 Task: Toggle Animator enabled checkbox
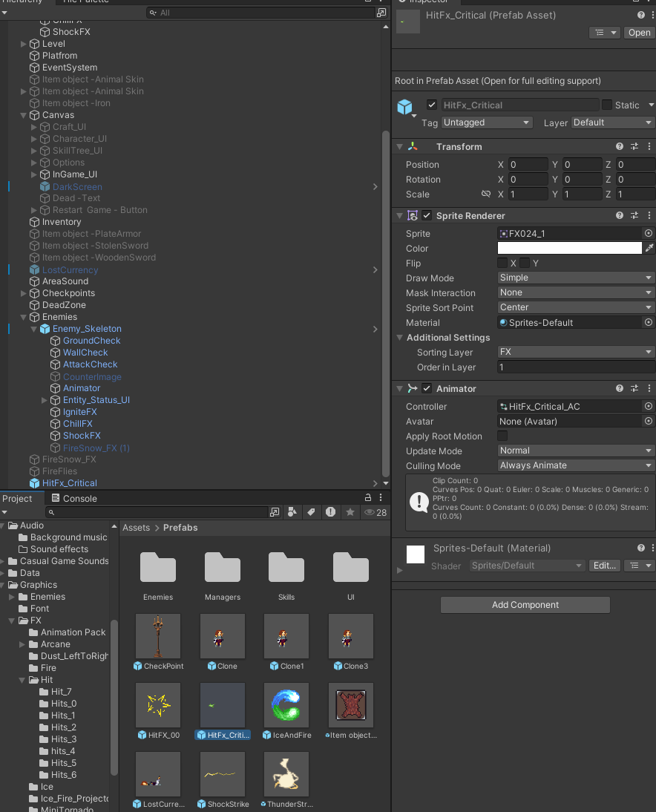[427, 388]
